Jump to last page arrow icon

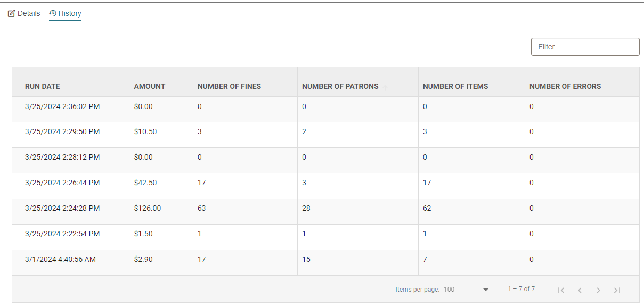tap(617, 290)
